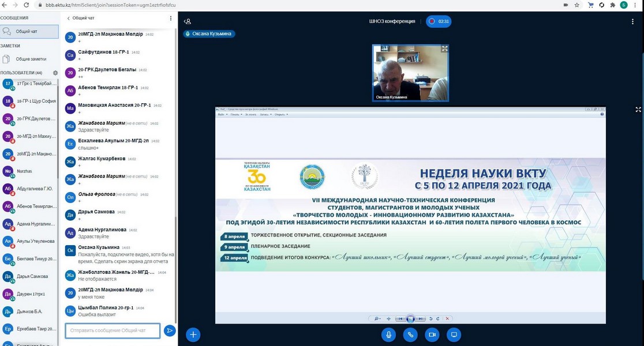Screen dimensions: 644x346
Task: Click Оксана Кузьмина chat message about video
Action: tap(119, 254)
